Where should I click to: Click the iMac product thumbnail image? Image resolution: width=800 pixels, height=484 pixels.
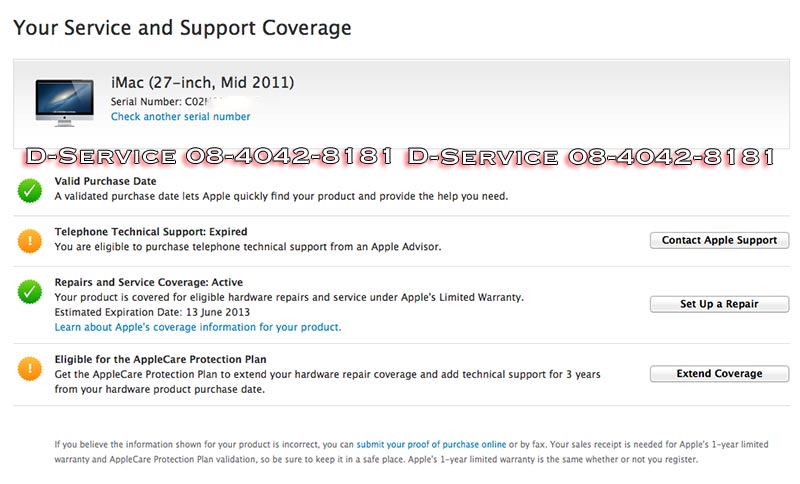tap(64, 101)
